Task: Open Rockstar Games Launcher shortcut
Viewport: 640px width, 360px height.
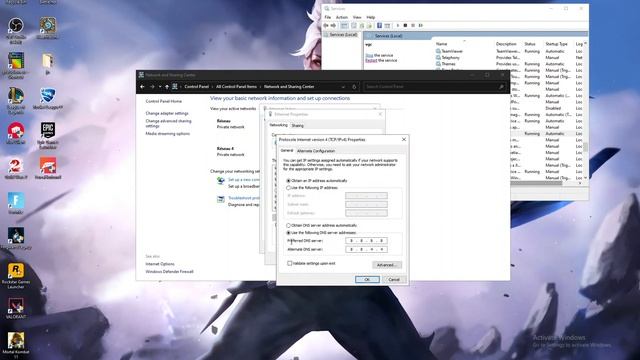Action: pyautogui.click(x=16, y=276)
